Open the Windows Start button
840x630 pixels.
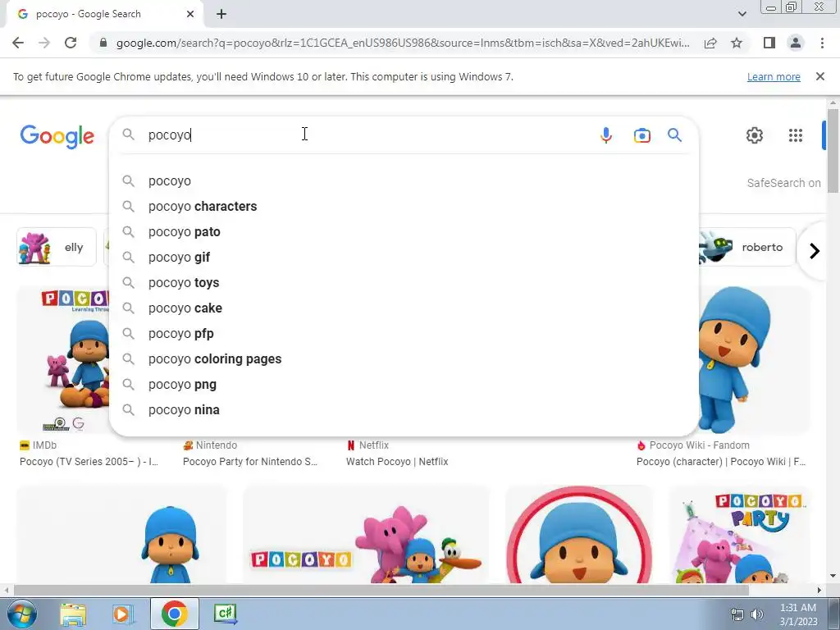21,614
